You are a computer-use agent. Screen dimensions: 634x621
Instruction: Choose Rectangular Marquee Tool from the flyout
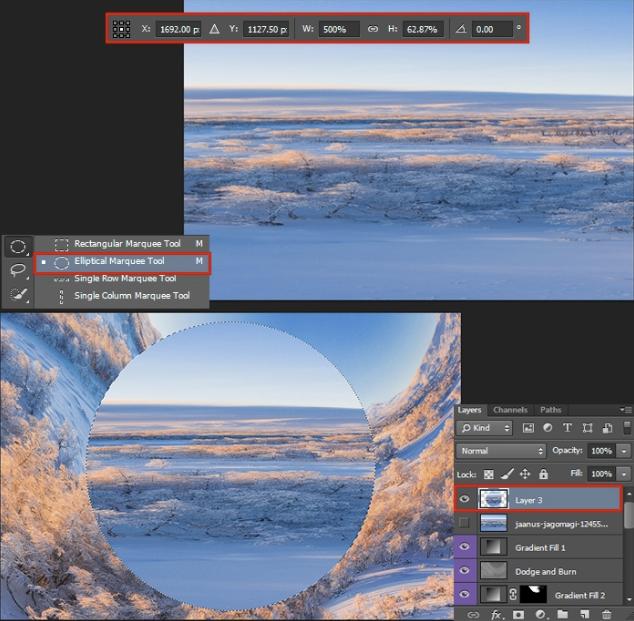click(121, 244)
